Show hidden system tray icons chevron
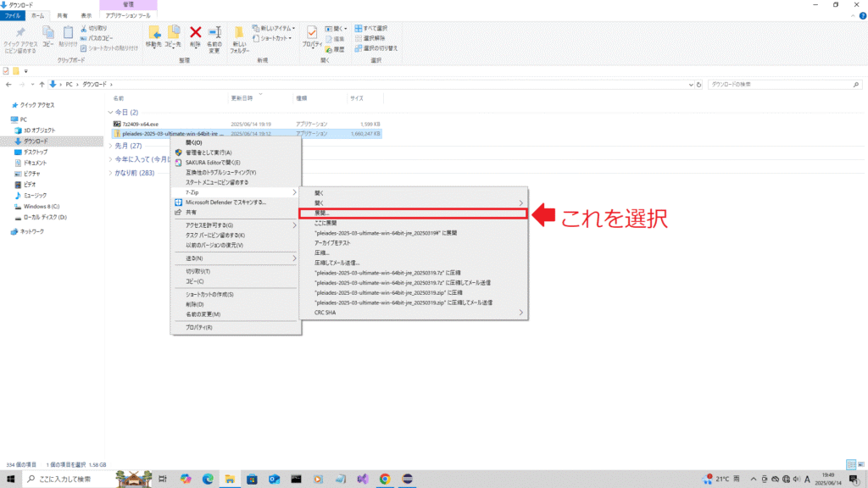This screenshot has height=488, width=868. [753, 480]
